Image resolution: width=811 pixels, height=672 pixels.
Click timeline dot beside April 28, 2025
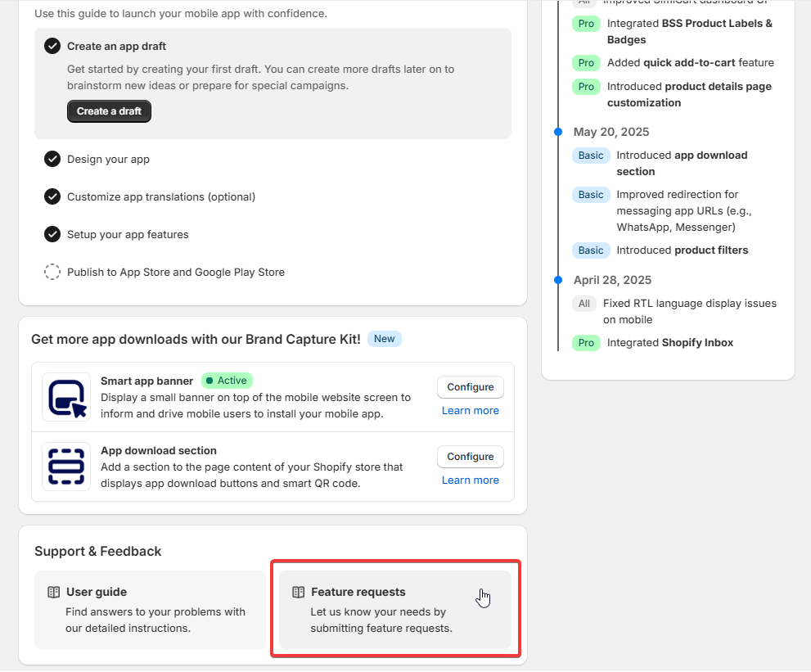pyautogui.click(x=558, y=279)
